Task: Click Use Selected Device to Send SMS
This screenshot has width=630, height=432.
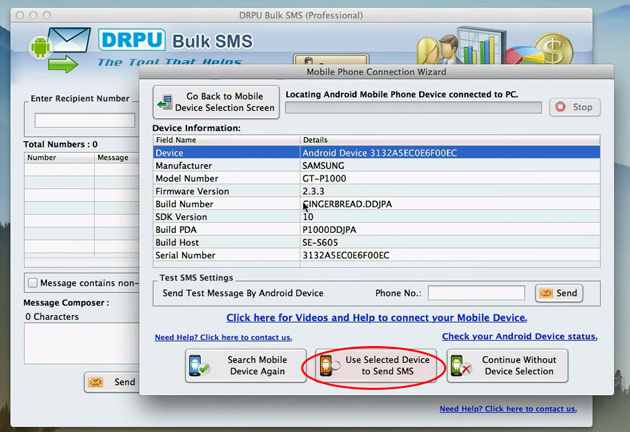Action: click(x=376, y=366)
